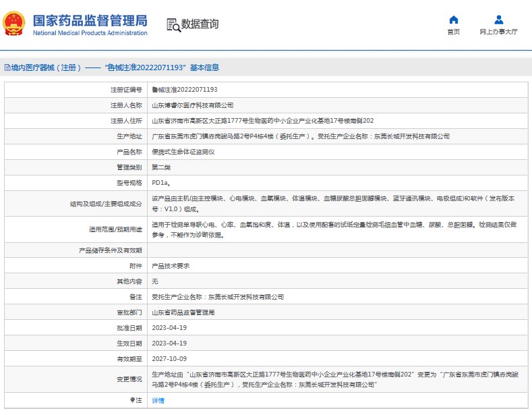532x413 pixels.
Task: Click the 结构及组成 description text
Action: click(x=333, y=204)
